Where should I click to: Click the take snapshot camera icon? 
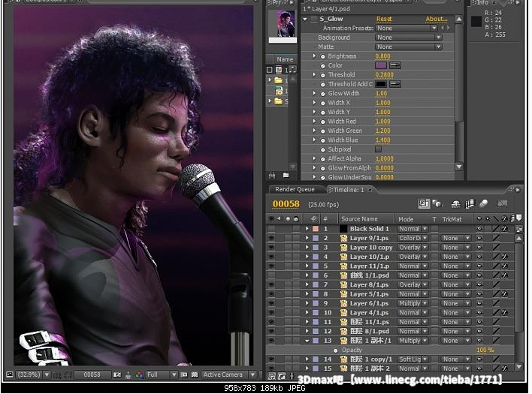(x=117, y=374)
